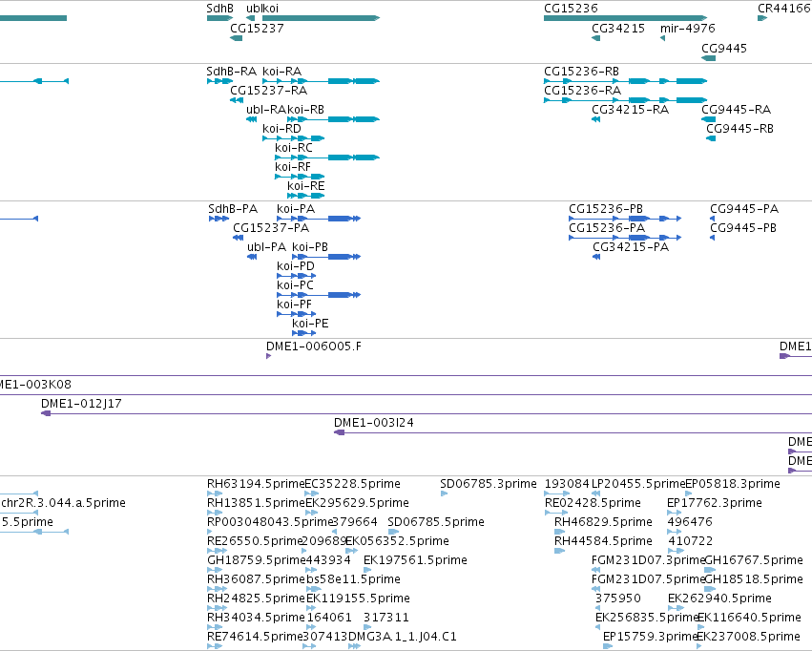Screen dimensions: 812x651
Task: Click the CG9445-PA protein label
Action: click(x=744, y=209)
